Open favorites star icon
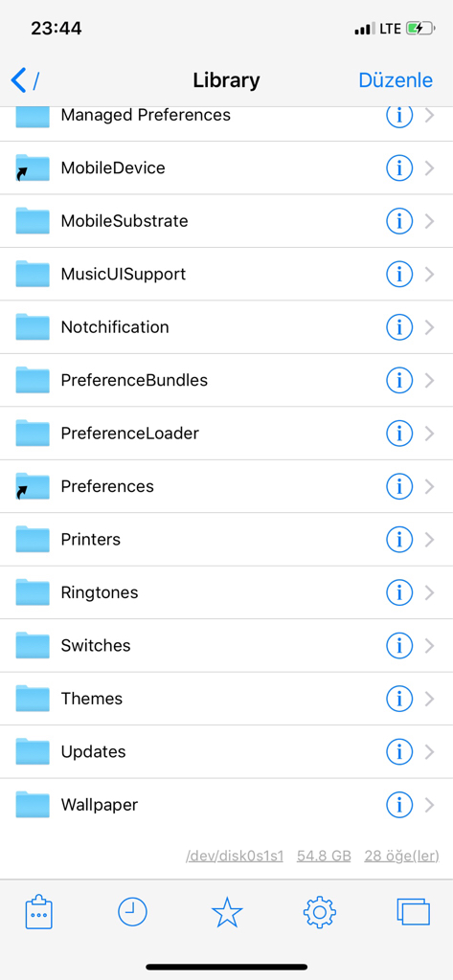 click(226, 912)
